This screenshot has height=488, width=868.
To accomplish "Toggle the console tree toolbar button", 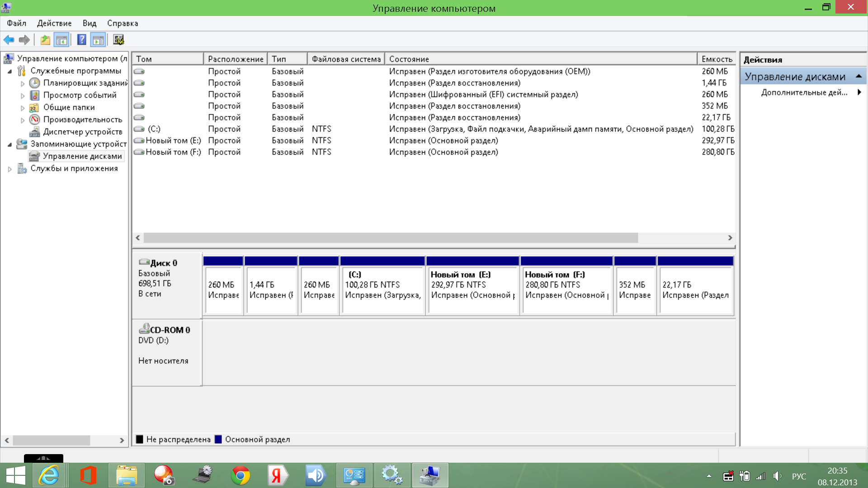I will click(61, 40).
